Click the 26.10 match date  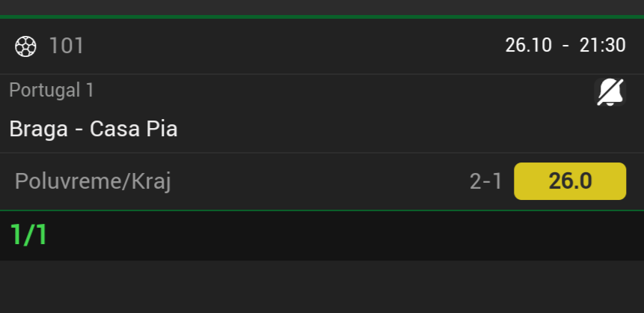pos(528,45)
